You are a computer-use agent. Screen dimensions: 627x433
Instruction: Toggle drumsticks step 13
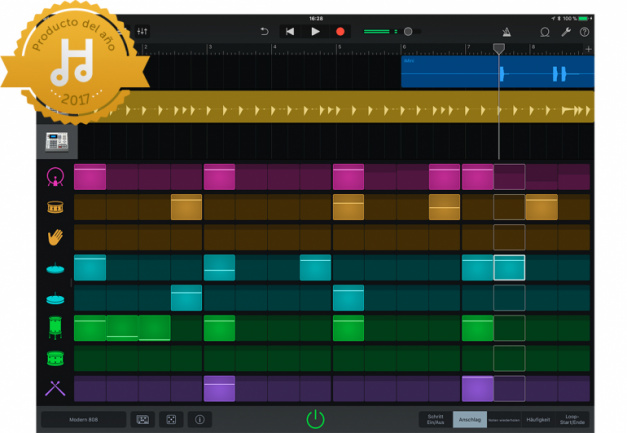477,389
